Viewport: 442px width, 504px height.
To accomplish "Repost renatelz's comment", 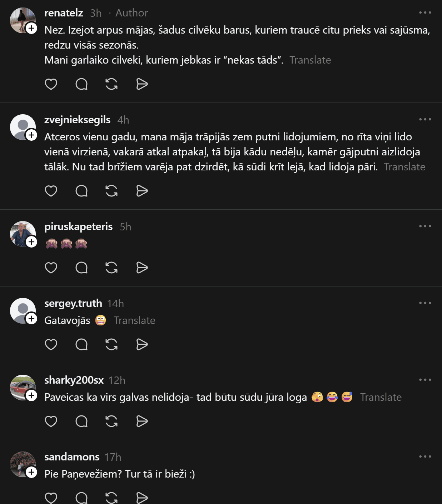I will pyautogui.click(x=111, y=84).
